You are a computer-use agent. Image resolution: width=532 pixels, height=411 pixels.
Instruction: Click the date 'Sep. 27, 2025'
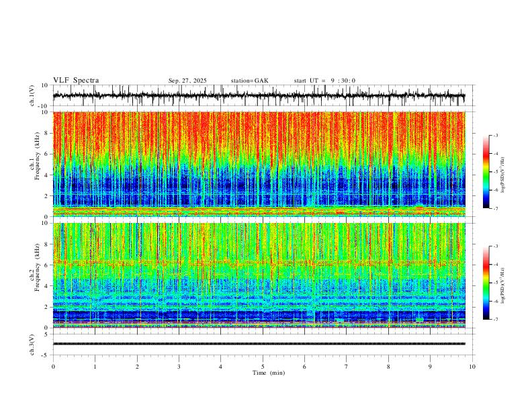[x=187, y=81]
